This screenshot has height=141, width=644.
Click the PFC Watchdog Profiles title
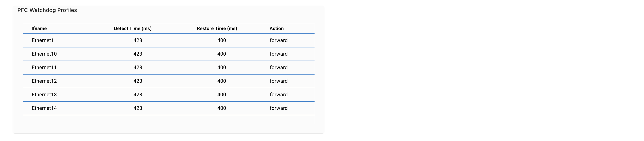(x=47, y=10)
